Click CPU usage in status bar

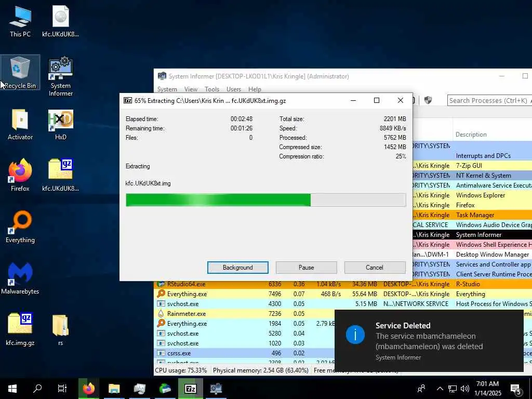click(181, 370)
